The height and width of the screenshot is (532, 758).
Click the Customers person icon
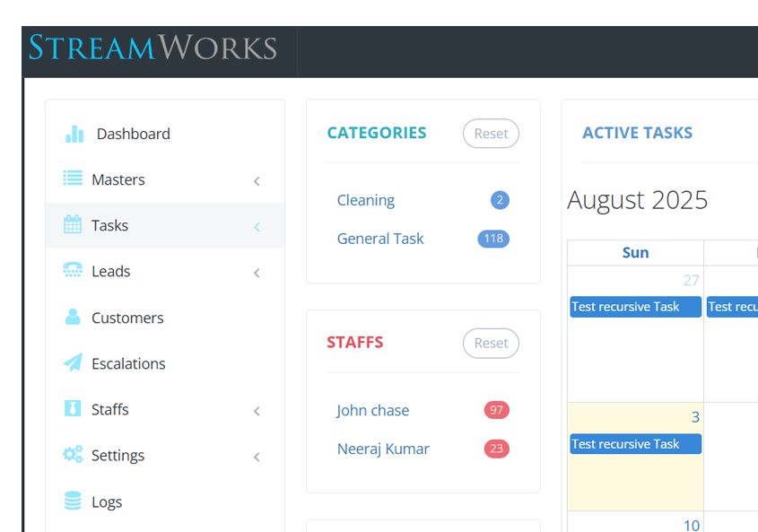[x=73, y=318]
